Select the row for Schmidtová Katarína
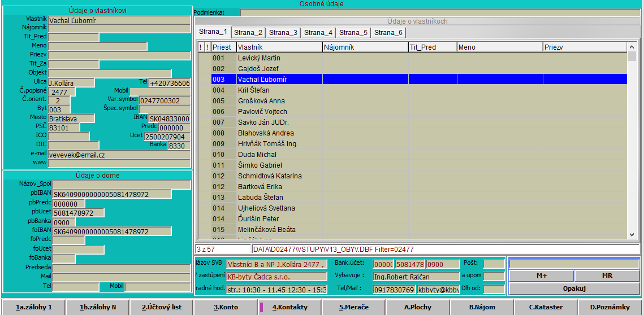Viewport: 644px width, 315px height. coord(412,176)
